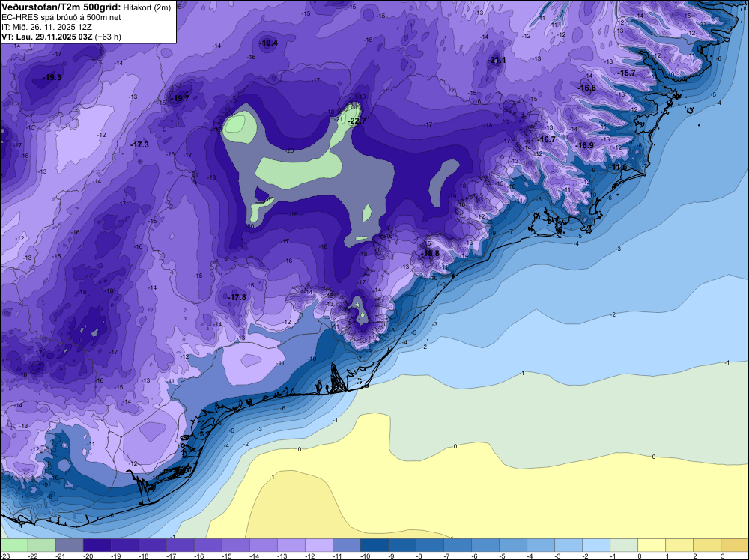The height and width of the screenshot is (560, 749).
Task: Pick the legend swatch labeled -2
Action: point(595,545)
